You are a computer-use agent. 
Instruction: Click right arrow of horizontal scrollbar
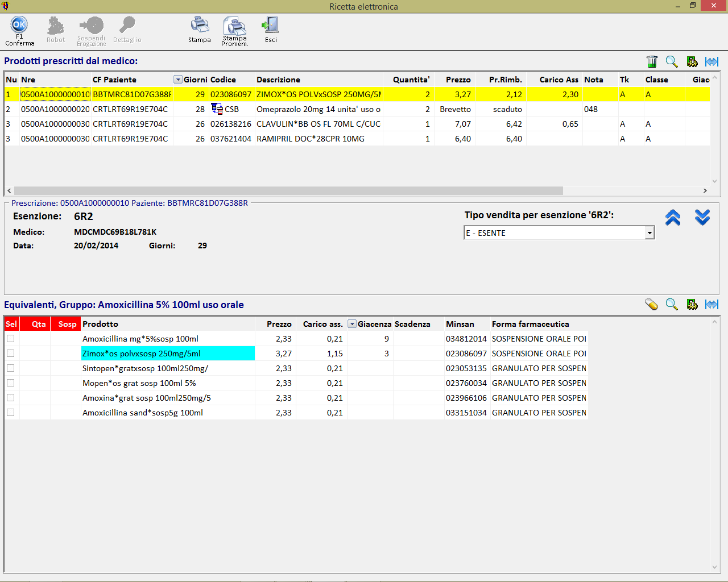pos(705,191)
